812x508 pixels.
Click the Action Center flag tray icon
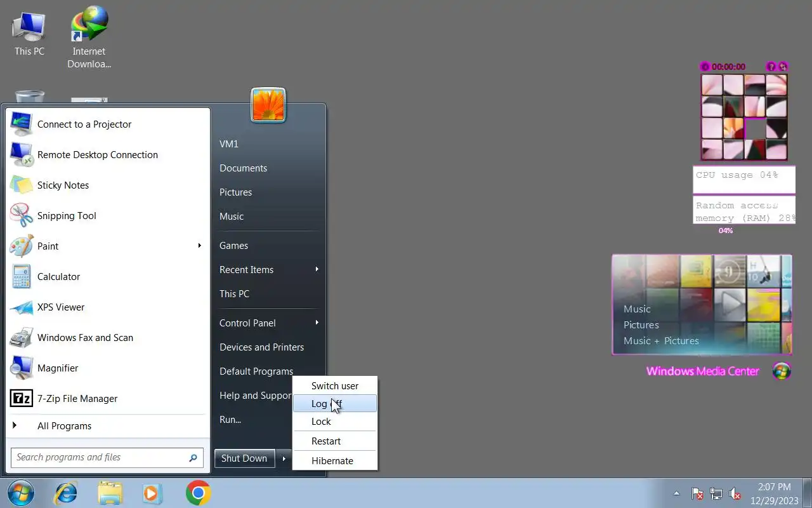coord(697,493)
